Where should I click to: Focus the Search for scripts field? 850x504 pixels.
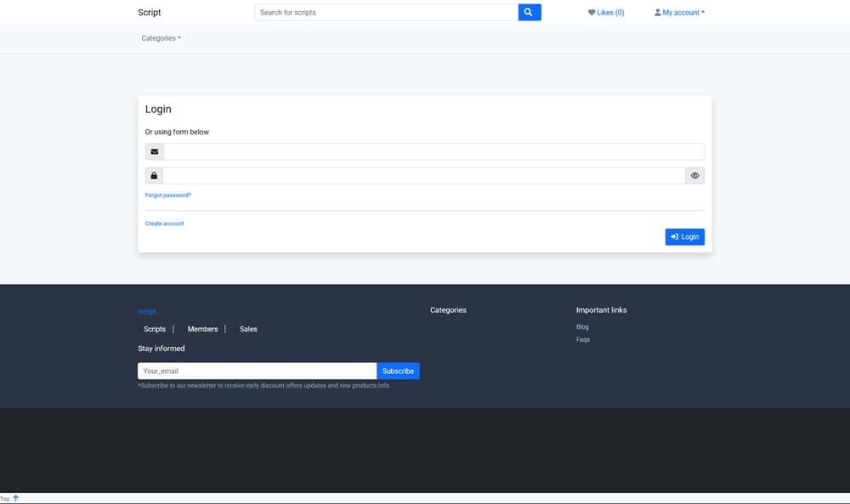(386, 13)
